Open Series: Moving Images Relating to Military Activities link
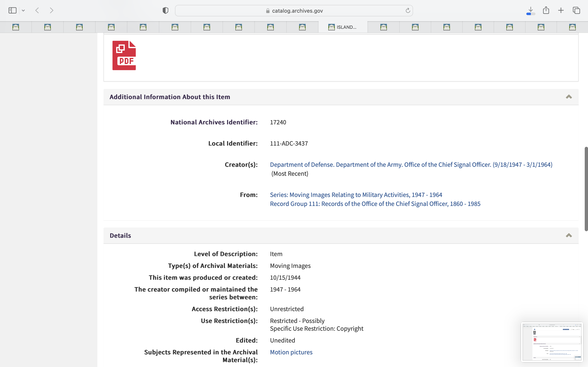 point(356,195)
